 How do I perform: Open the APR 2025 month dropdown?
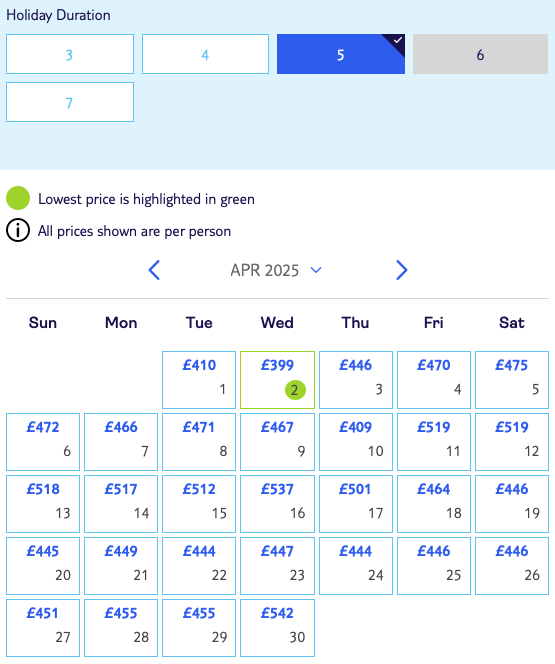[276, 270]
